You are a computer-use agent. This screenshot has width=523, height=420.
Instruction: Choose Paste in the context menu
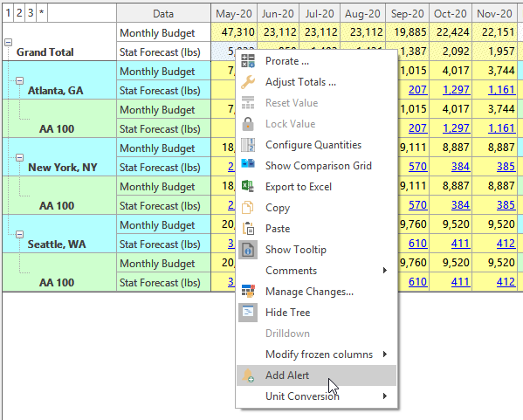click(x=317, y=229)
